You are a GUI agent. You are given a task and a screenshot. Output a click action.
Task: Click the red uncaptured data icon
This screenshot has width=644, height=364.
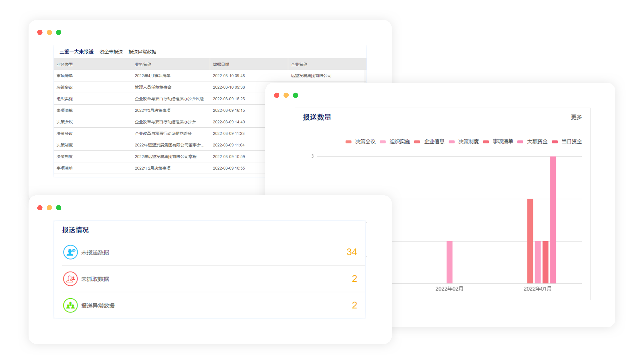pos(70,279)
